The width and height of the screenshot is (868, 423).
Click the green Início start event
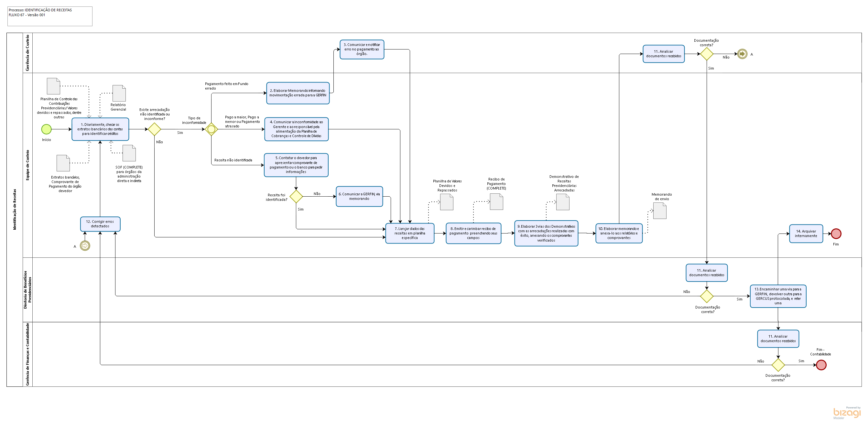(46, 129)
